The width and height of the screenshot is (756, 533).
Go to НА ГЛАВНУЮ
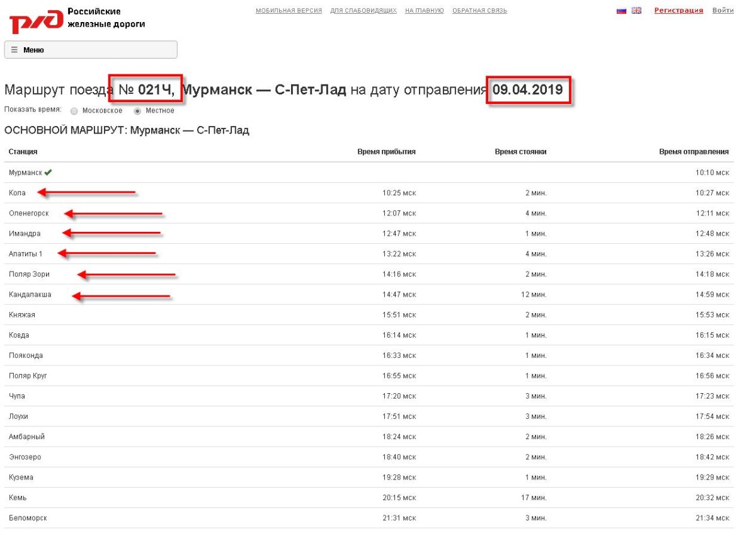(425, 10)
